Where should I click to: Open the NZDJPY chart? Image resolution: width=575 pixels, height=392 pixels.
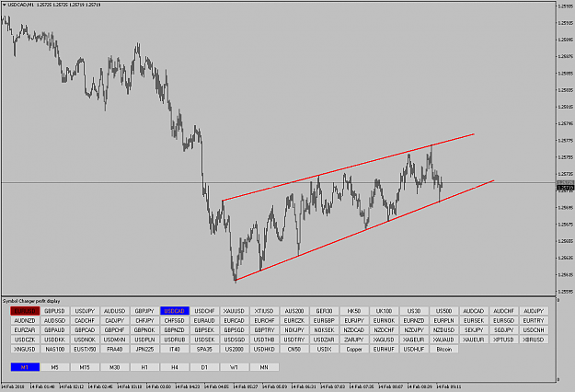coord(414,330)
